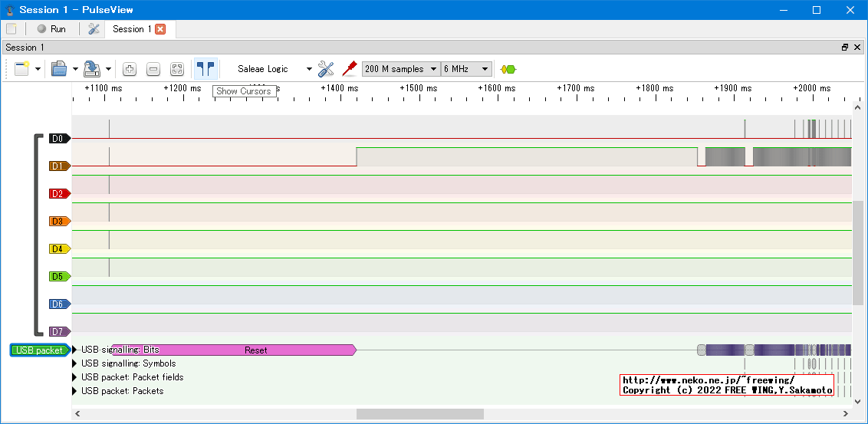This screenshot has height=424, width=868.
Task: Click the D1 channel label
Action: pyautogui.click(x=58, y=166)
